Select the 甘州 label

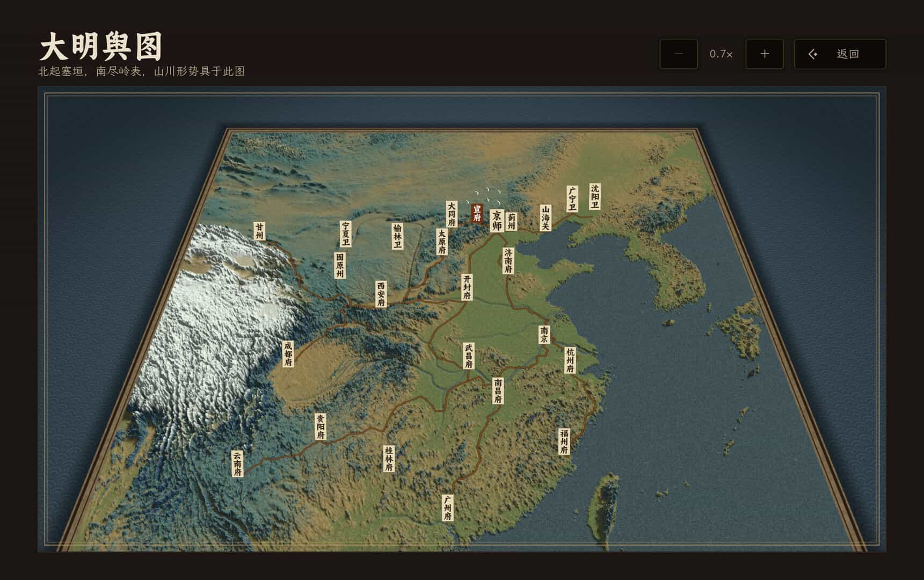[x=260, y=231]
